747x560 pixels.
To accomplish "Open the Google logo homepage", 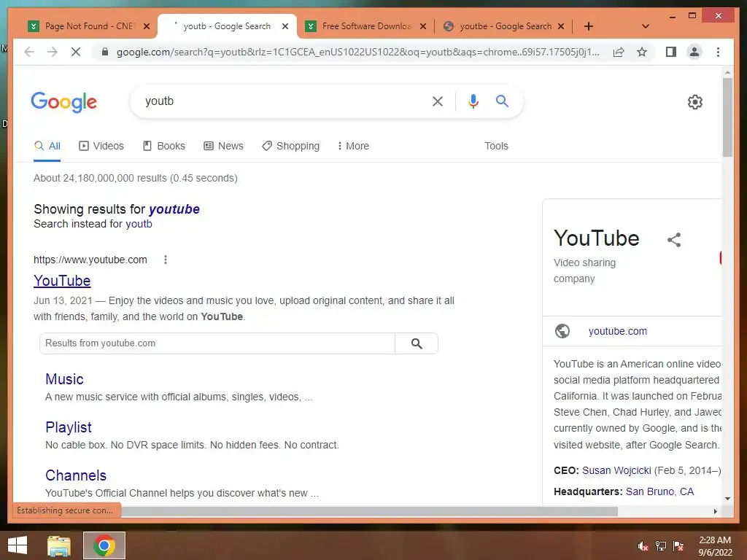I will (x=64, y=102).
